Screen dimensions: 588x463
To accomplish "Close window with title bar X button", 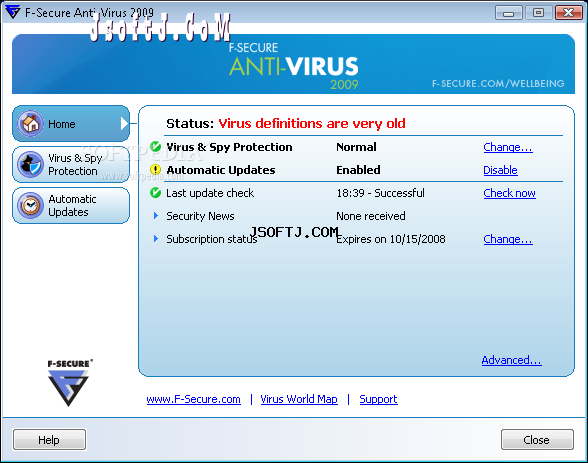I will tap(568, 13).
